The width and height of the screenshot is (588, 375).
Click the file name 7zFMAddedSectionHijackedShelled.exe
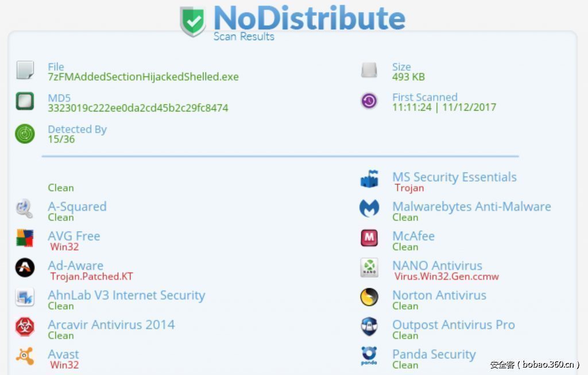click(x=143, y=76)
